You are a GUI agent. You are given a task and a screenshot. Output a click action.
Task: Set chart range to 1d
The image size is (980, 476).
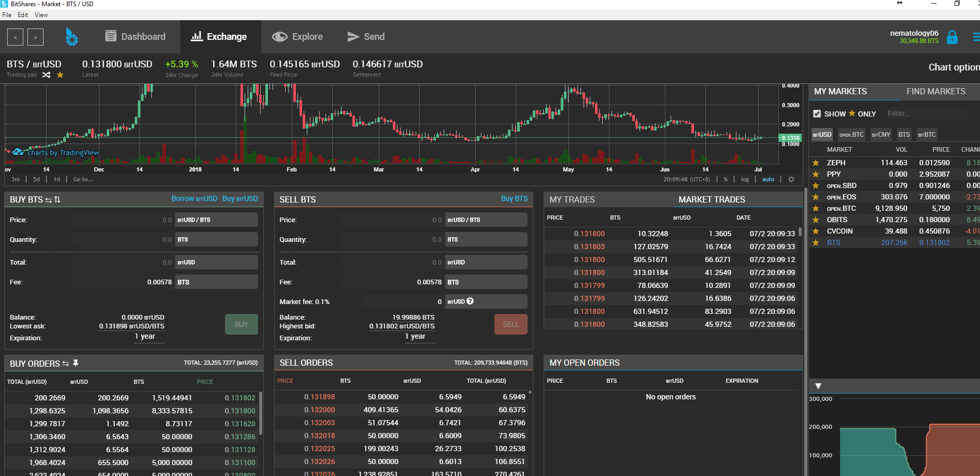click(57, 179)
